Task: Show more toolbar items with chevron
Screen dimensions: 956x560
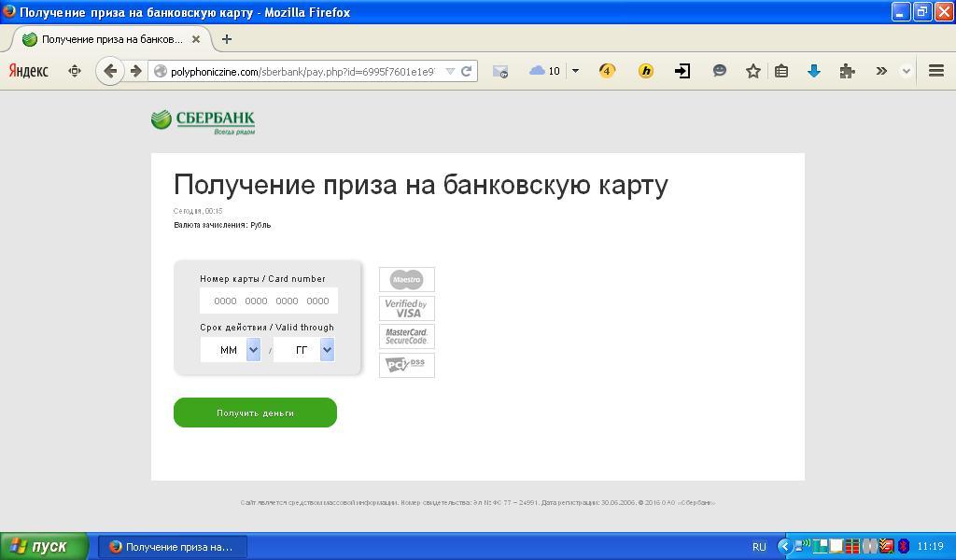Action: pos(880,71)
